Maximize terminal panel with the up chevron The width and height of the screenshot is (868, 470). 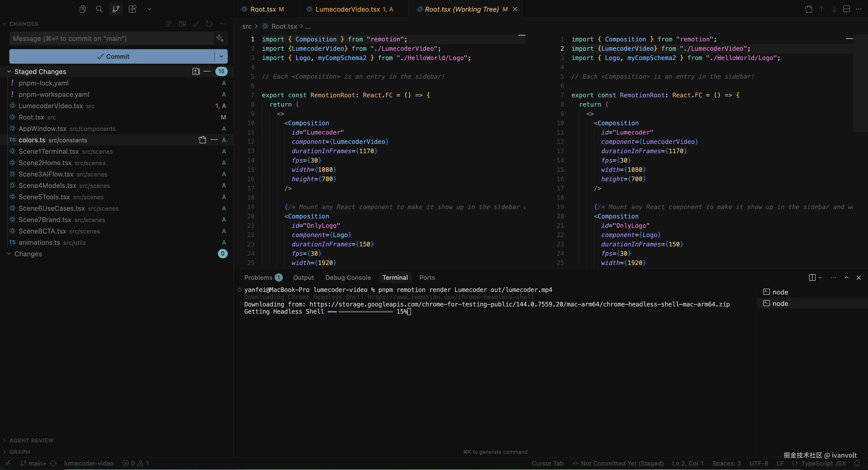pyautogui.click(x=847, y=278)
